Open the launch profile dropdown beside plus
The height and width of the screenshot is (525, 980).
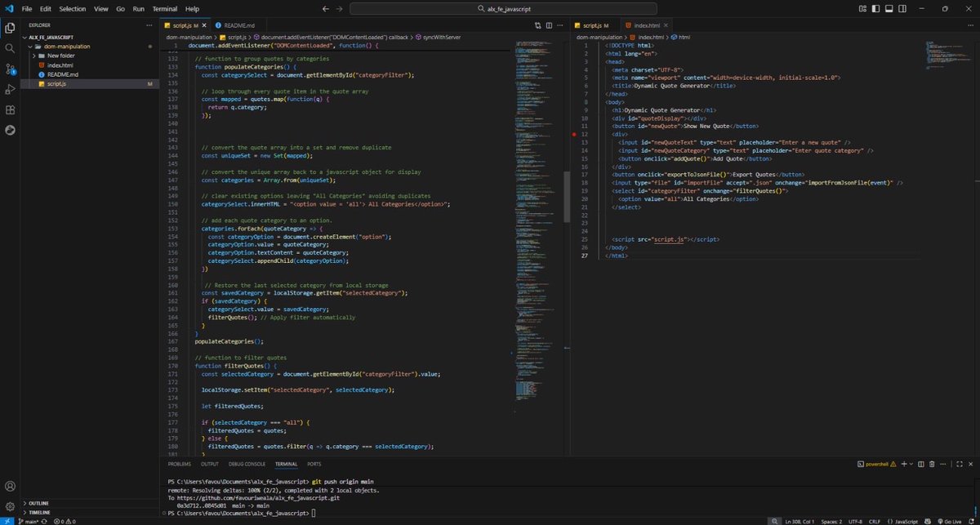tap(913, 464)
